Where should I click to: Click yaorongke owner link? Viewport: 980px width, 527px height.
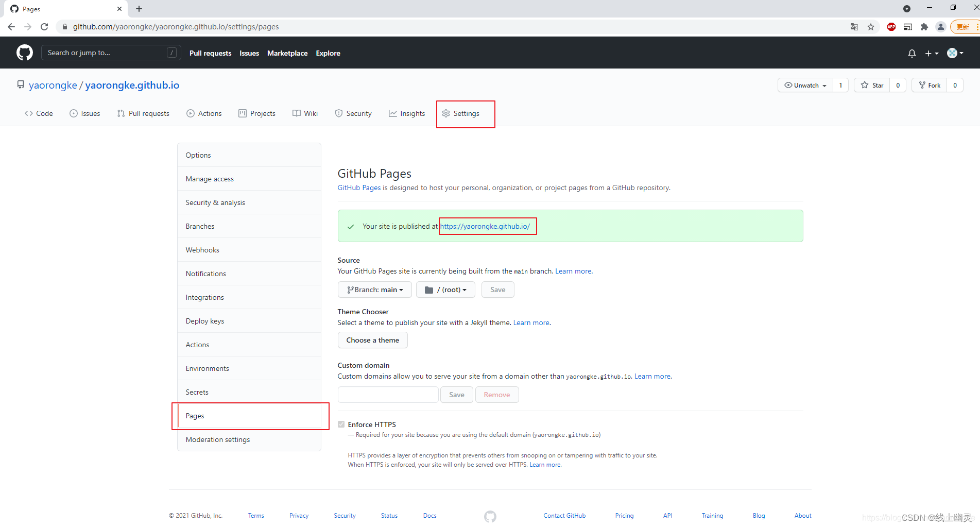click(53, 85)
